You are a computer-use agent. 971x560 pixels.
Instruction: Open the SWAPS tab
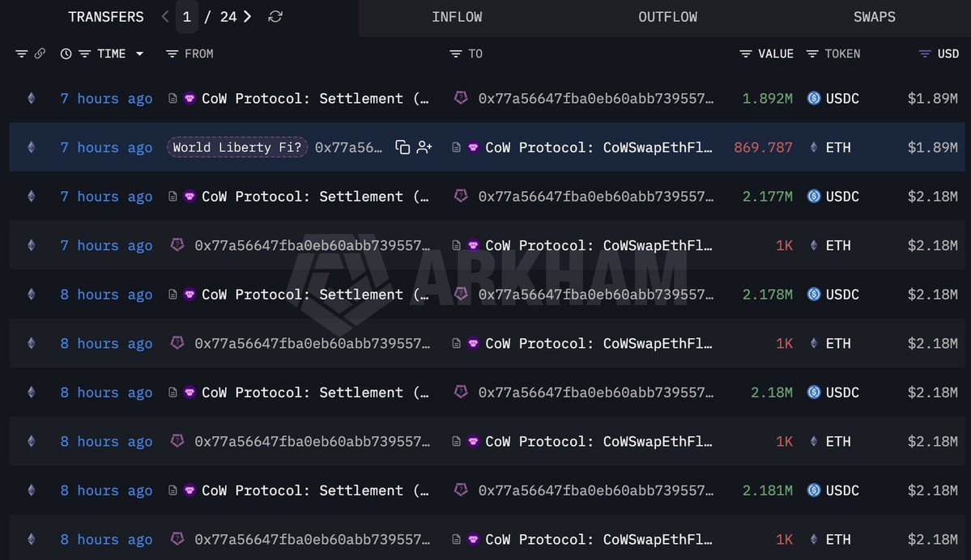point(875,17)
